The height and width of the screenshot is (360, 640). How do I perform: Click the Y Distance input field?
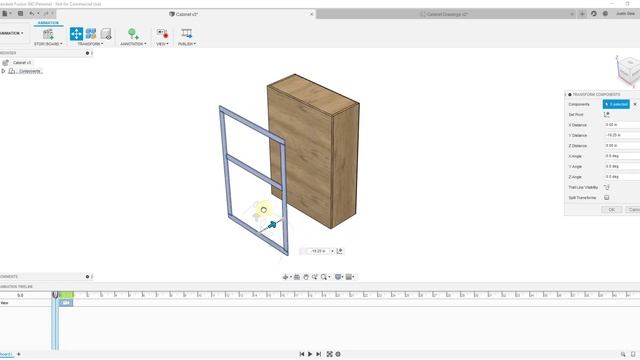pyautogui.click(x=622, y=135)
